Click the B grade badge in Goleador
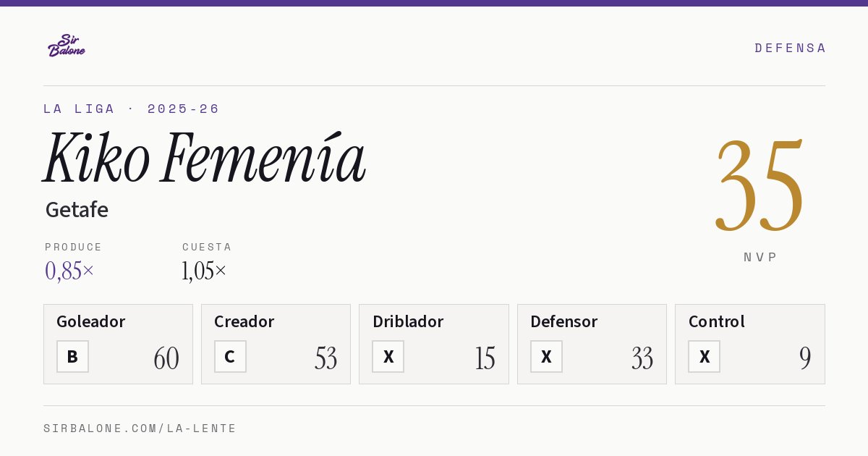Image resolution: width=868 pixels, height=456 pixels. 72,357
